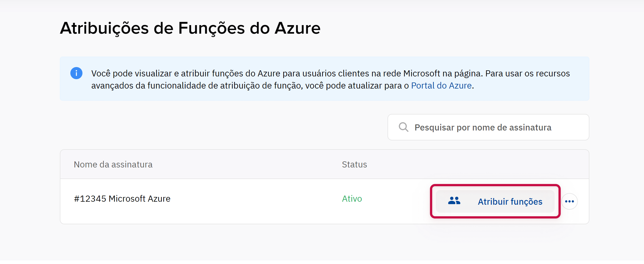Screen dimensions: 644x264
Task: Select the #12345 Microsoft Azure subscription name
Action: pyautogui.click(x=122, y=199)
